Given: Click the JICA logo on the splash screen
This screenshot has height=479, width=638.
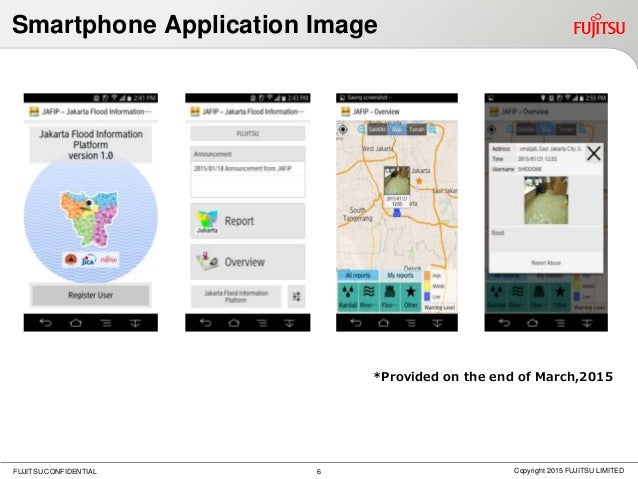Looking at the screenshot, I should (89, 260).
